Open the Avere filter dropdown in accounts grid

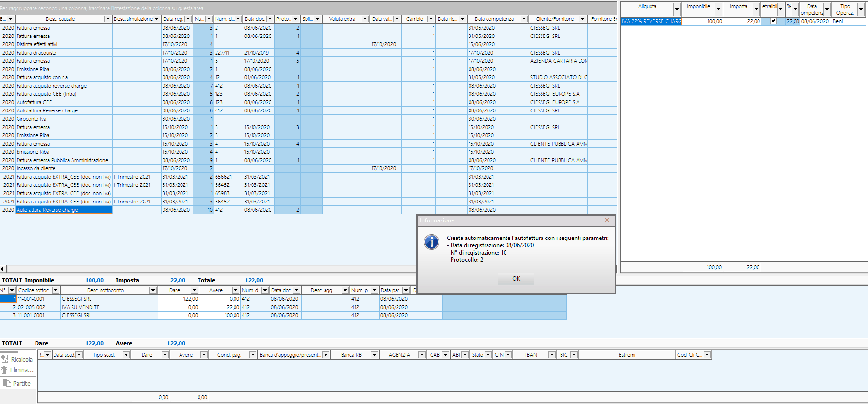(235, 290)
